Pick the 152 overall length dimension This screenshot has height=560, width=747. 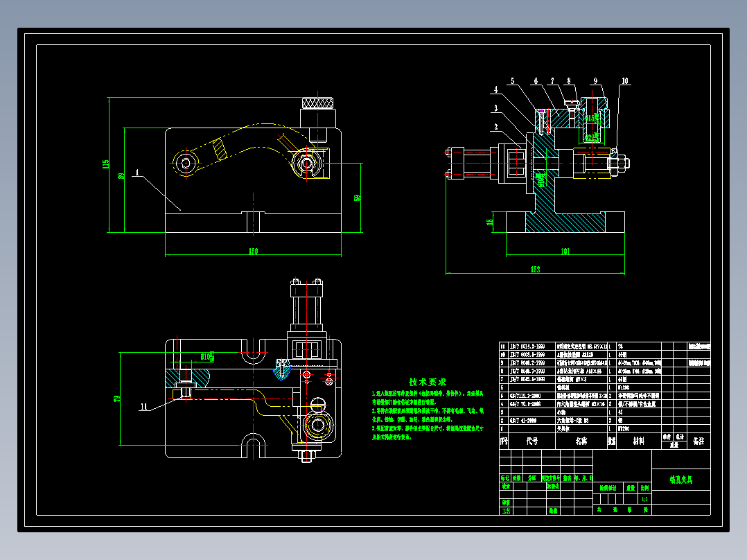535,270
